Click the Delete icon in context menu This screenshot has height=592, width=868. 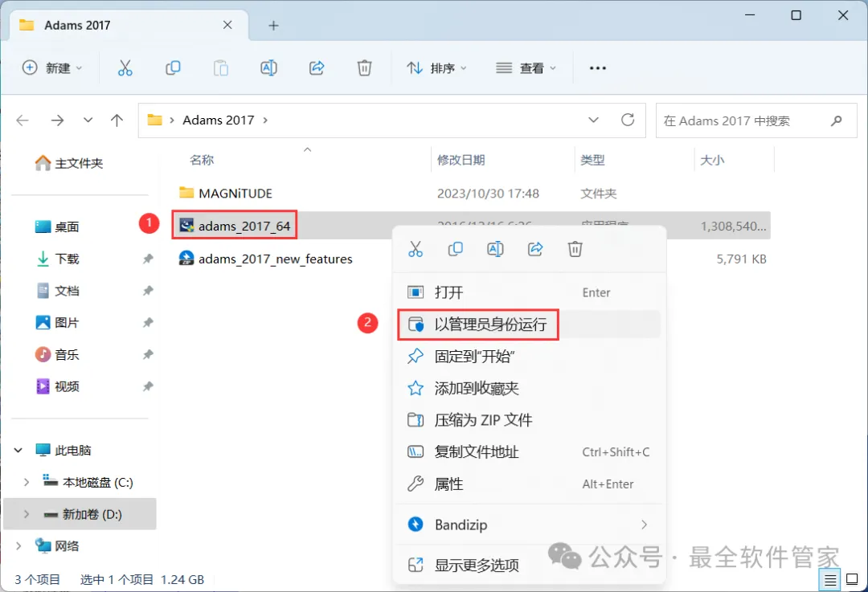pos(575,249)
